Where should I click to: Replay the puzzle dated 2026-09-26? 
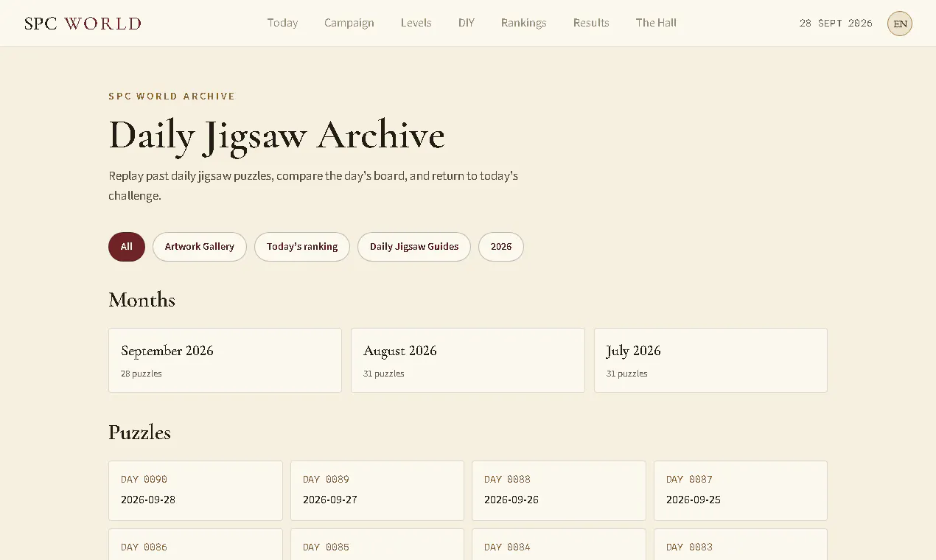tap(559, 491)
